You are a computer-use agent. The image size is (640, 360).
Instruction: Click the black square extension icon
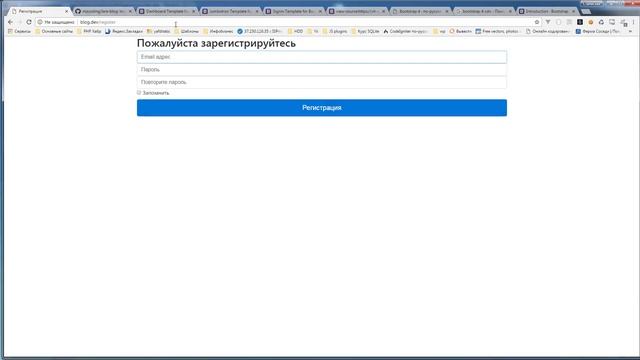[x=580, y=22]
